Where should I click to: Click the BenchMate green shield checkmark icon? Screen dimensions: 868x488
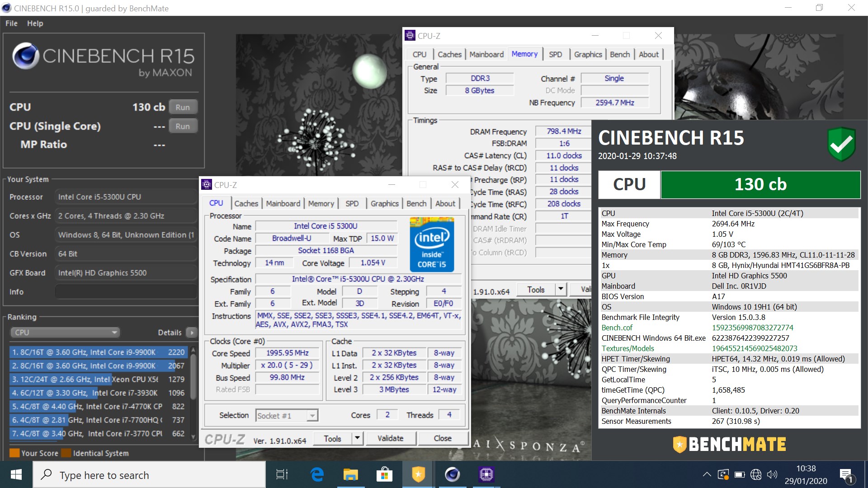pyautogui.click(x=841, y=144)
